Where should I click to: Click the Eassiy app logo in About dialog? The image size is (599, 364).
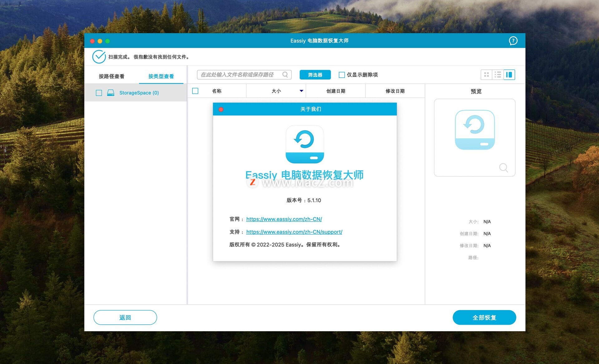coord(305,144)
